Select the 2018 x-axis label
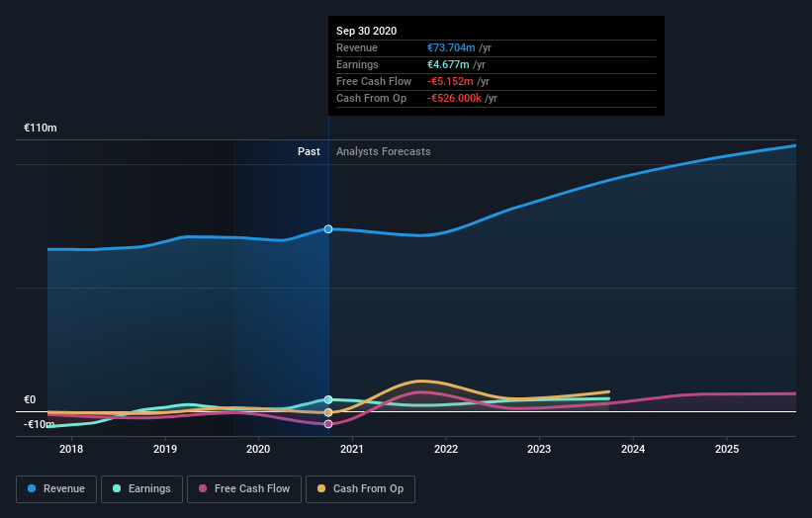The width and height of the screenshot is (812, 518). [71, 449]
